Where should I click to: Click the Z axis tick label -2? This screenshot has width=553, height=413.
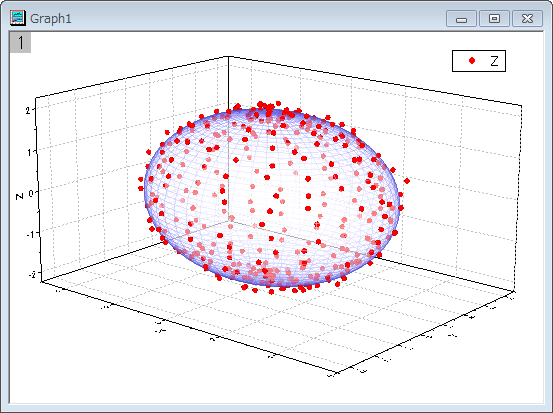[x=32, y=274]
